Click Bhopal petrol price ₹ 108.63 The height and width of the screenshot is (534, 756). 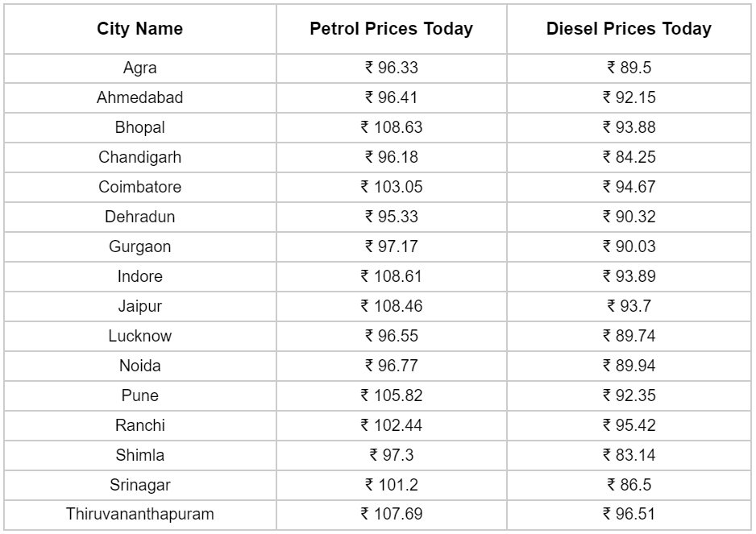point(392,127)
